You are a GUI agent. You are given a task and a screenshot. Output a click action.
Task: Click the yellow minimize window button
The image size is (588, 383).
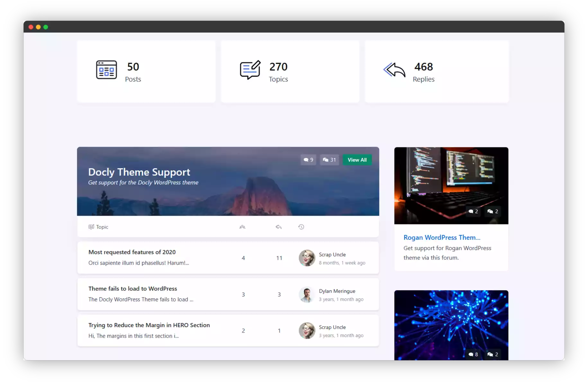pyautogui.click(x=38, y=27)
